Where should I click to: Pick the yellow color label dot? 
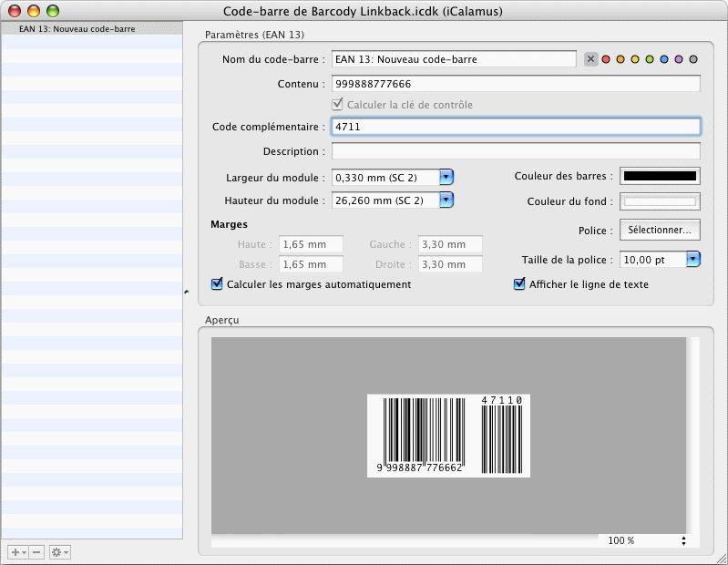pos(635,59)
